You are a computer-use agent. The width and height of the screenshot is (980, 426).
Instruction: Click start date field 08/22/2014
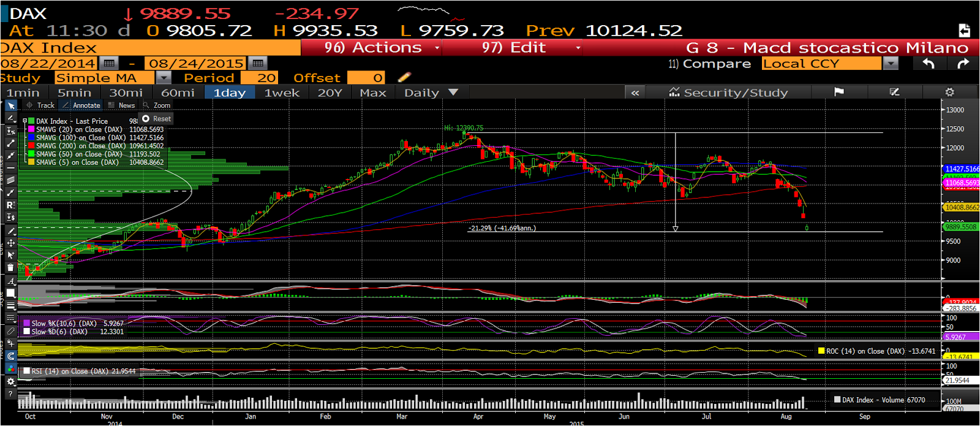tap(48, 63)
